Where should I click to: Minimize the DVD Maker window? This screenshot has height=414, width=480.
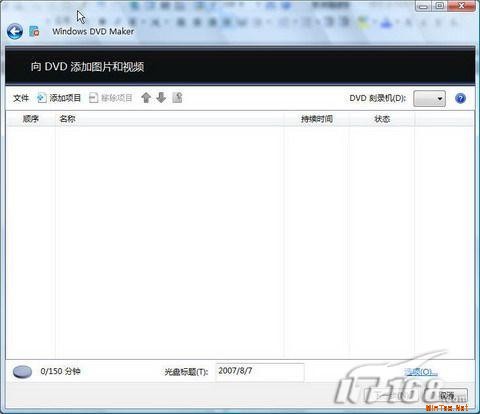(x=423, y=6)
